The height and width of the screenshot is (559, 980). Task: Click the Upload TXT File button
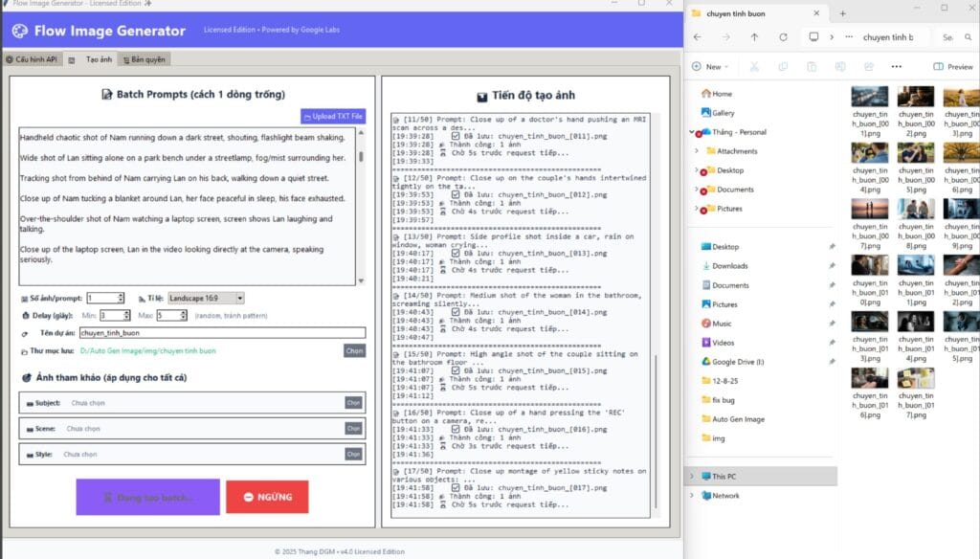333,117
